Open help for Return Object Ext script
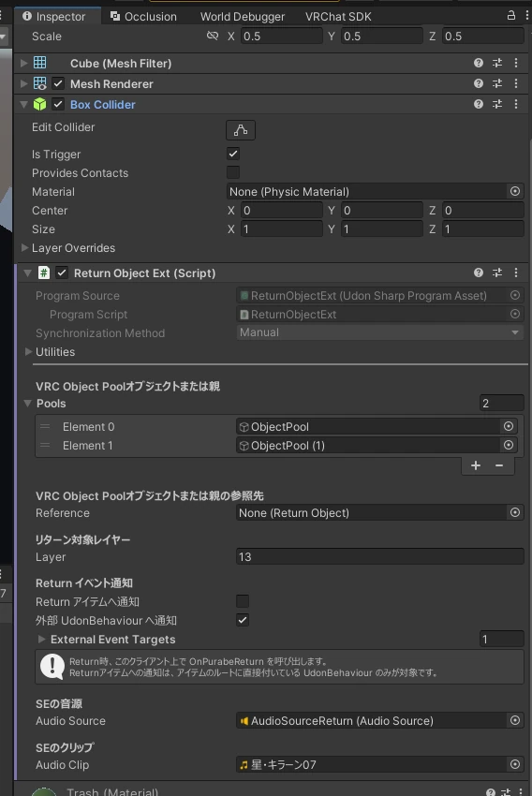The height and width of the screenshot is (796, 532). pyautogui.click(x=479, y=273)
